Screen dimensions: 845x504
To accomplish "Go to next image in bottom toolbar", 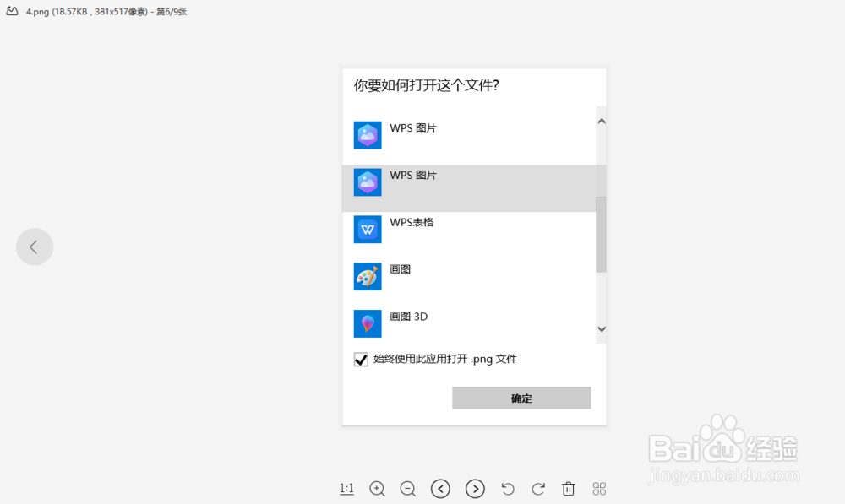I will point(475,489).
